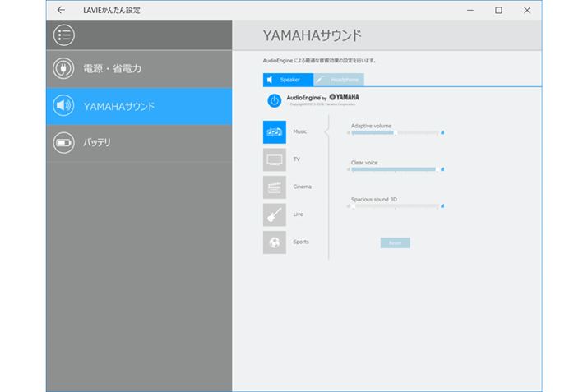The width and height of the screenshot is (588, 392).
Task: Select the TV sound preset icon
Action: pos(274,159)
